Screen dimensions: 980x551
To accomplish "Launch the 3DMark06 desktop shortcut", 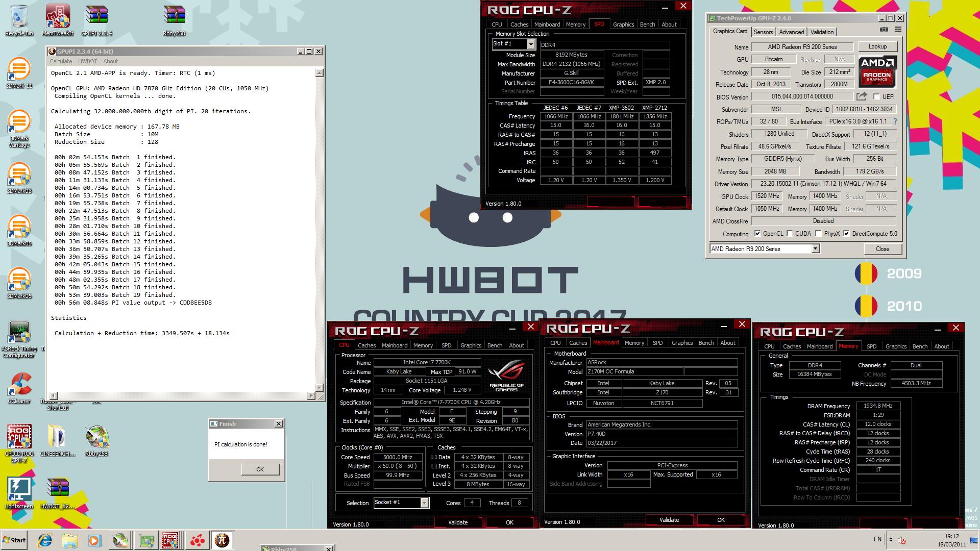I will (19, 283).
